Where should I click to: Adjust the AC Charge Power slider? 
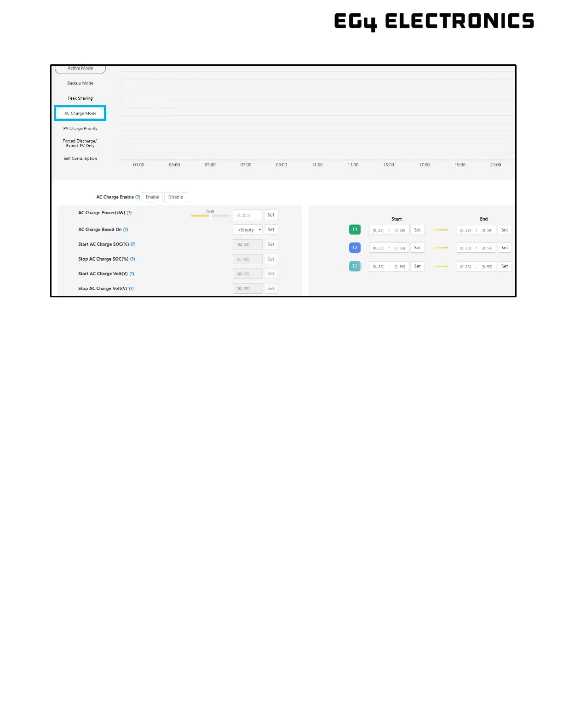[210, 216]
